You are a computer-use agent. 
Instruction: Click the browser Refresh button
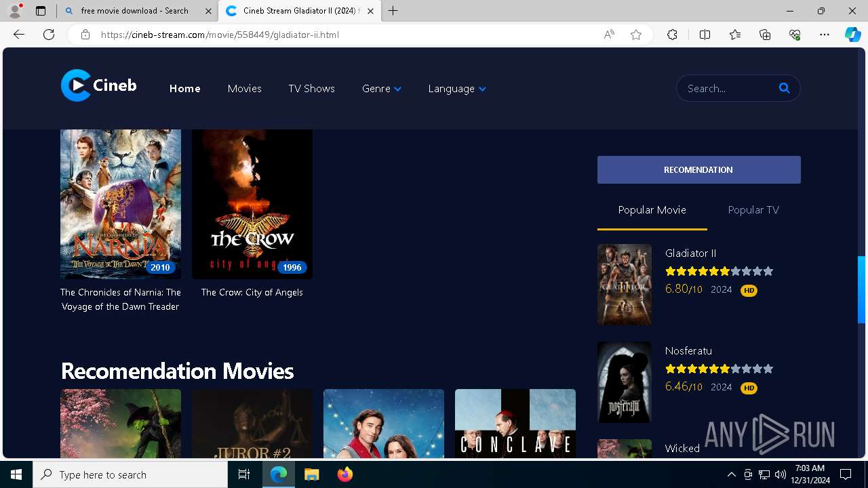tap(49, 35)
